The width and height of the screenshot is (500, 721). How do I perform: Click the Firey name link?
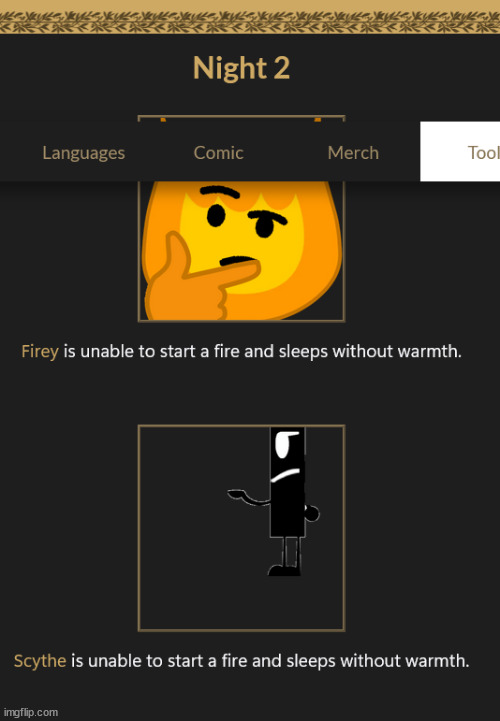coord(40,351)
